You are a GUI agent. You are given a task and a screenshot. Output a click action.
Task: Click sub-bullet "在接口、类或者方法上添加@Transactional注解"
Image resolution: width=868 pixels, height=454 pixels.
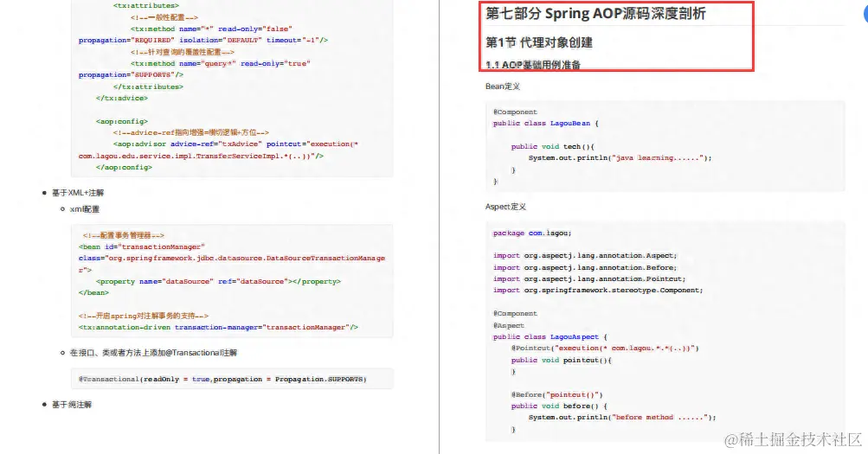click(x=153, y=353)
